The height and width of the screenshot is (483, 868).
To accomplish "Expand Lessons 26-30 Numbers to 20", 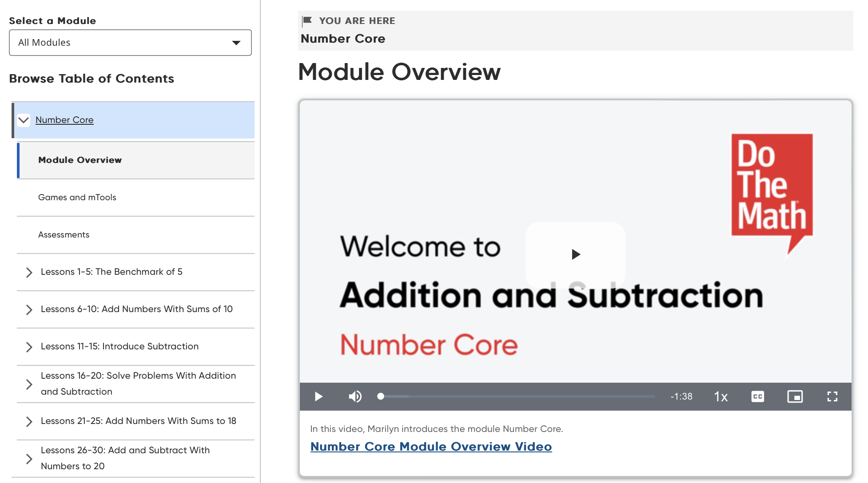I will pyautogui.click(x=29, y=459).
